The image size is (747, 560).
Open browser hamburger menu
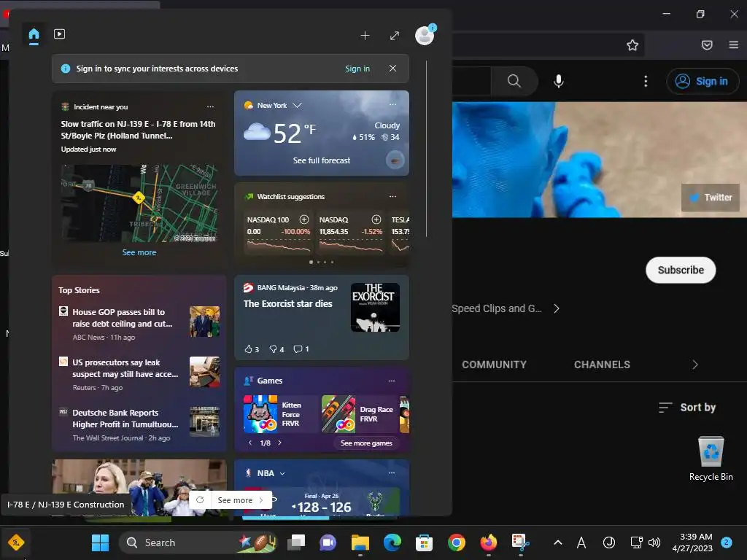(734, 44)
